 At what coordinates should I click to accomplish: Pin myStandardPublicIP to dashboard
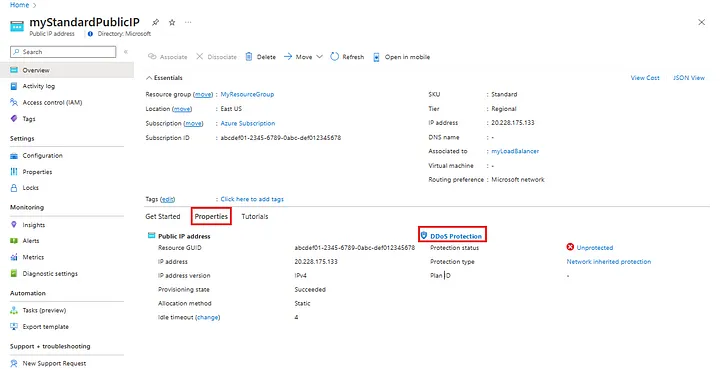tap(156, 22)
